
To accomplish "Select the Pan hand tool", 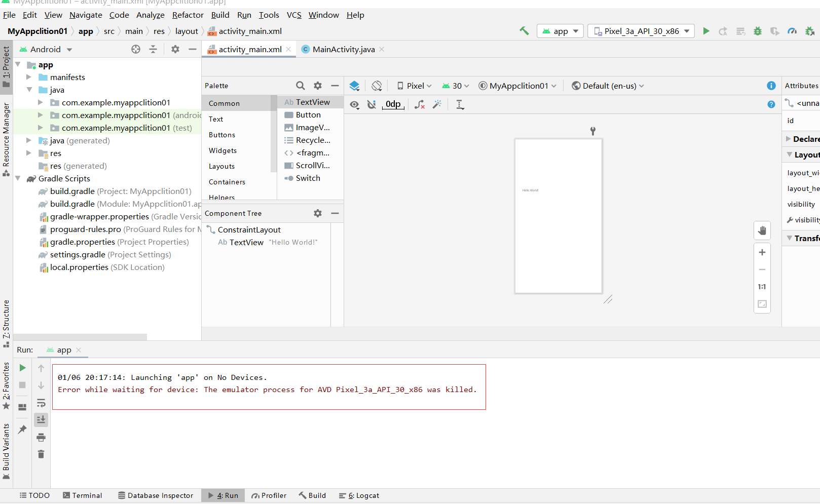I will click(x=762, y=230).
